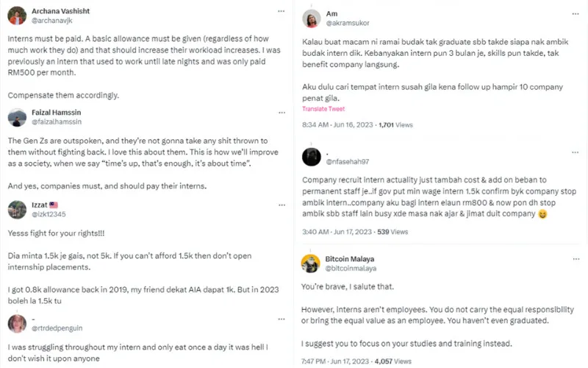
Task: Open the @archanavjk handle link
Action: (51, 21)
